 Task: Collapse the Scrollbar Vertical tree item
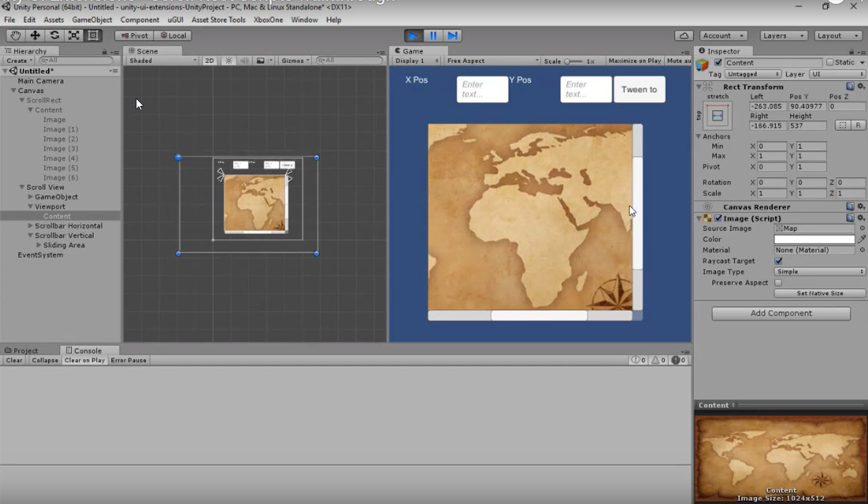click(x=31, y=235)
